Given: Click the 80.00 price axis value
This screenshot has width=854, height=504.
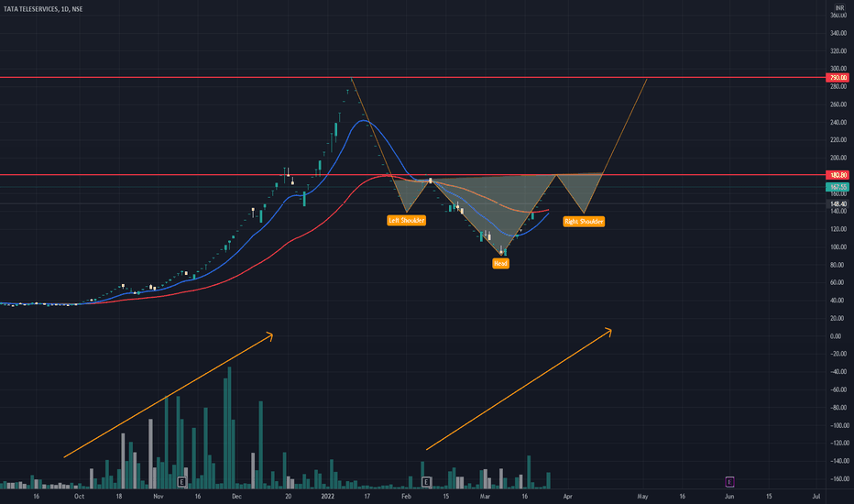Looking at the screenshot, I should point(838,266).
